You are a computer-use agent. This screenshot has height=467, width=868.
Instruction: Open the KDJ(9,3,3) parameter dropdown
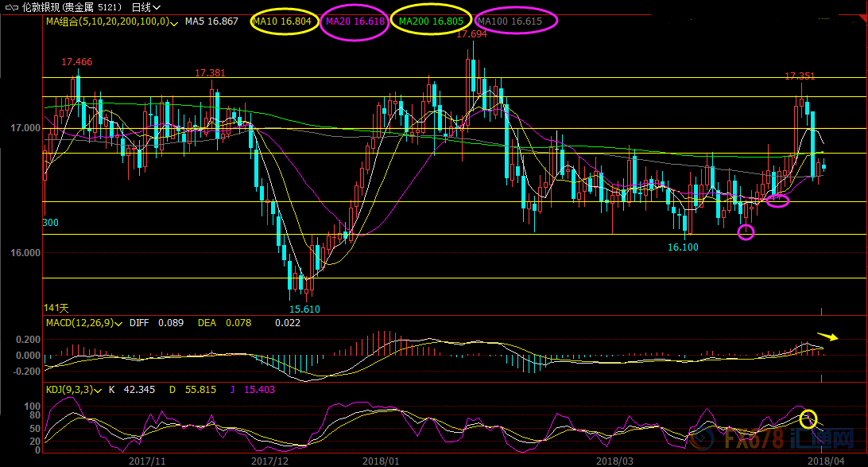tap(98, 391)
